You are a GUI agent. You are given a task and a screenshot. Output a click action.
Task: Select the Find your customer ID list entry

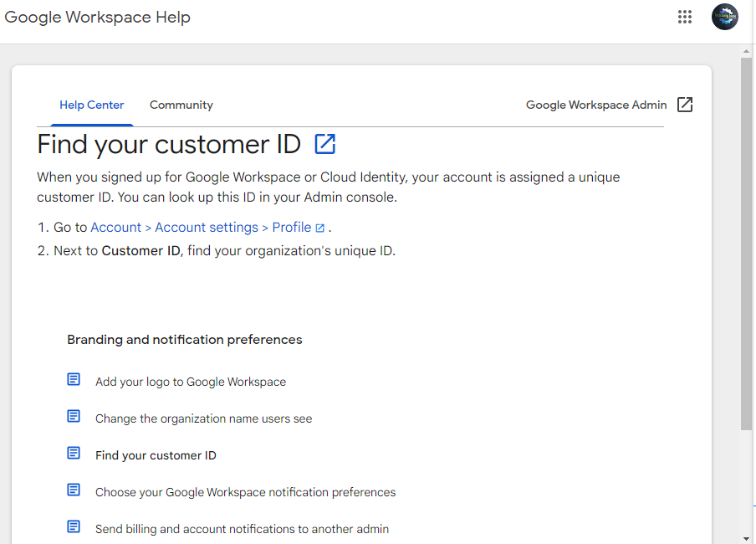[156, 455]
